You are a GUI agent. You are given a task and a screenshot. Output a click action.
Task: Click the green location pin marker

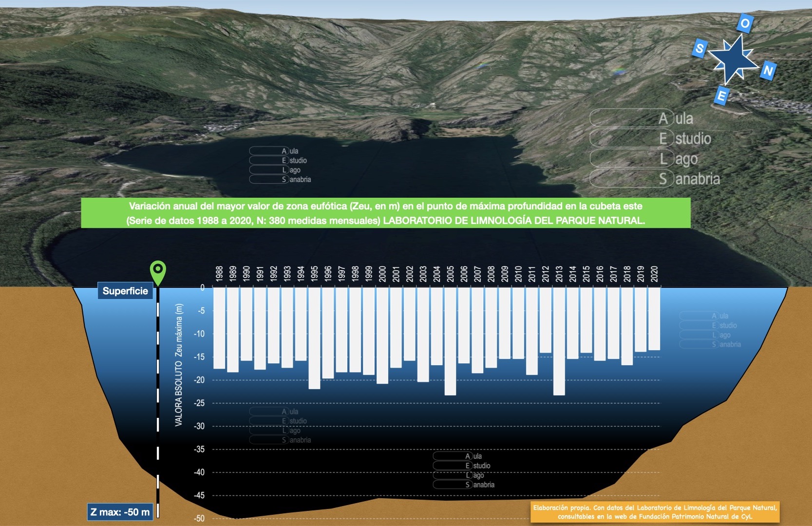pos(158,271)
